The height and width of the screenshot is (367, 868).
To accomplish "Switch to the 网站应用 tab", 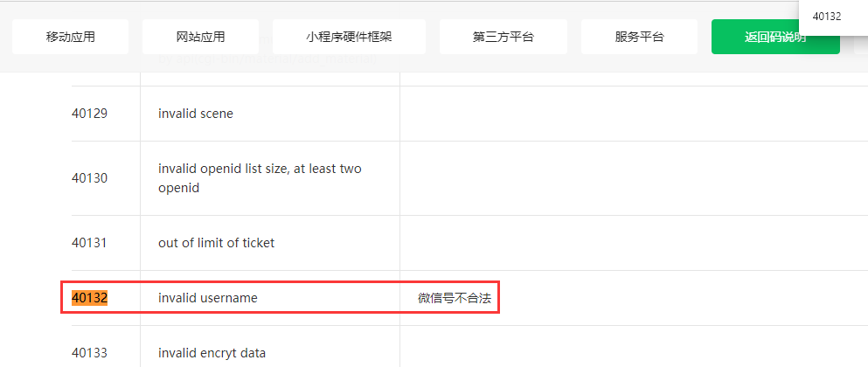I will pos(200,37).
